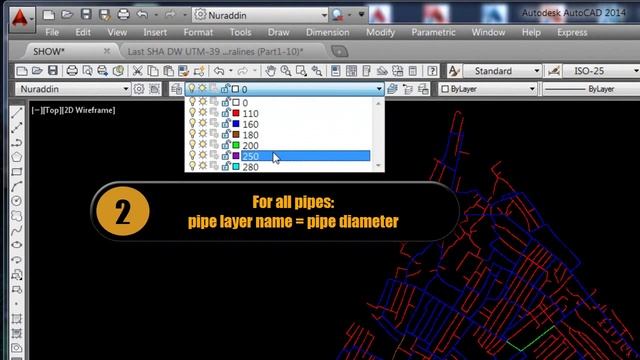Click Zoom Realtime magnifier icon
Image resolution: width=640 pixels, height=360 pixels.
[286, 71]
